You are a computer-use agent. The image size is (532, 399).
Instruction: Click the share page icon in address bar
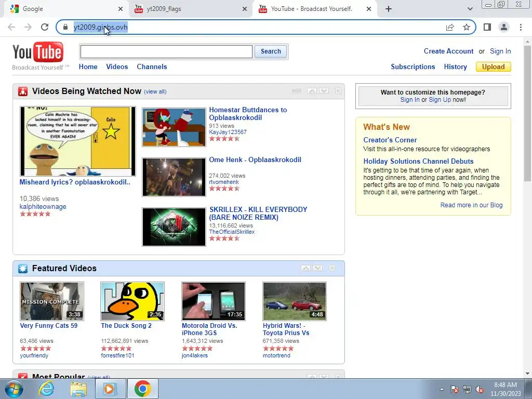[x=450, y=27]
